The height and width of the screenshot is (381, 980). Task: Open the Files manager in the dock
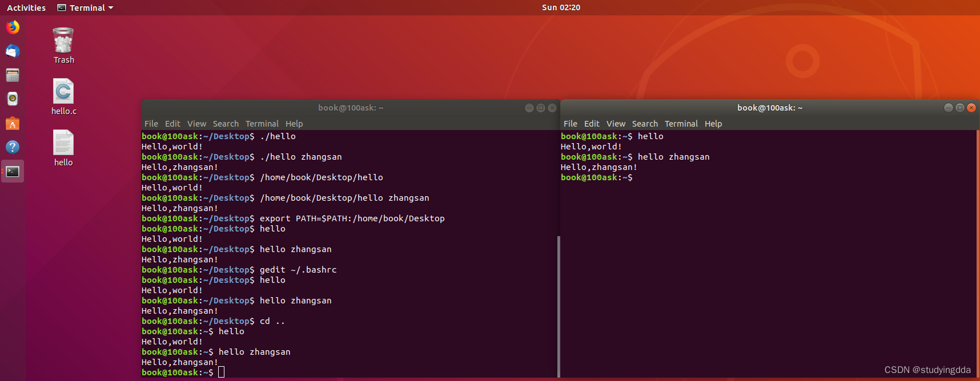click(x=13, y=75)
